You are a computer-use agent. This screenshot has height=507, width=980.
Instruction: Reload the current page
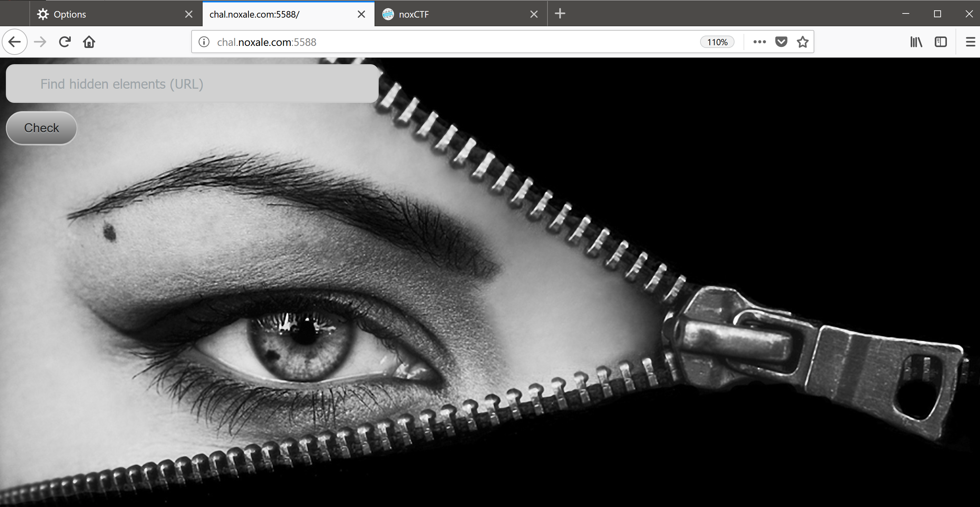coord(65,42)
